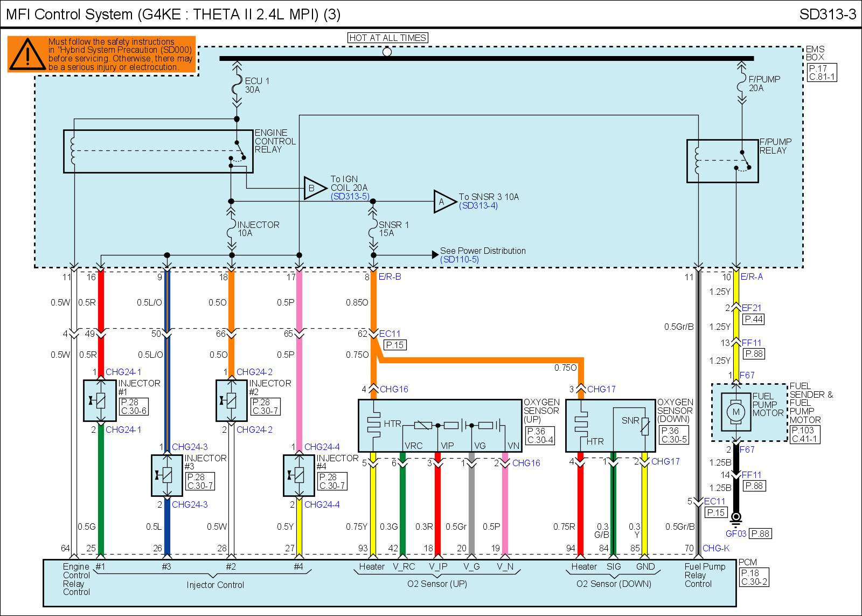This screenshot has height=616, width=862.
Task: Open the P.17 EMS box page reference
Action: 818,68
